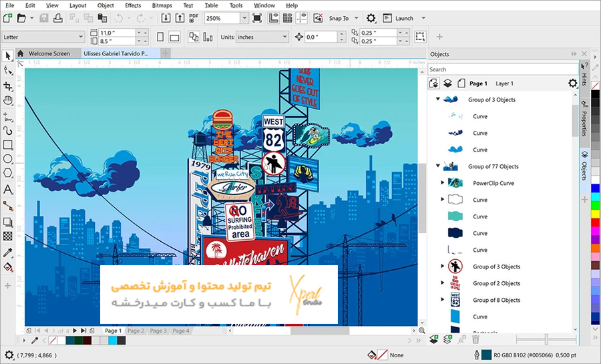Pick the red swatch in color palette
The width and height of the screenshot is (601, 364).
[x=595, y=222]
